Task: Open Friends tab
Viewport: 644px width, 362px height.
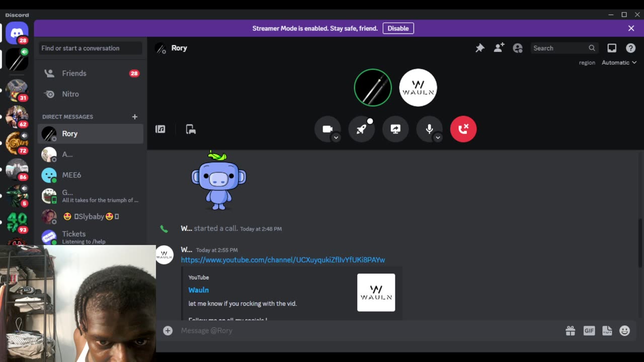Action: coord(91,73)
